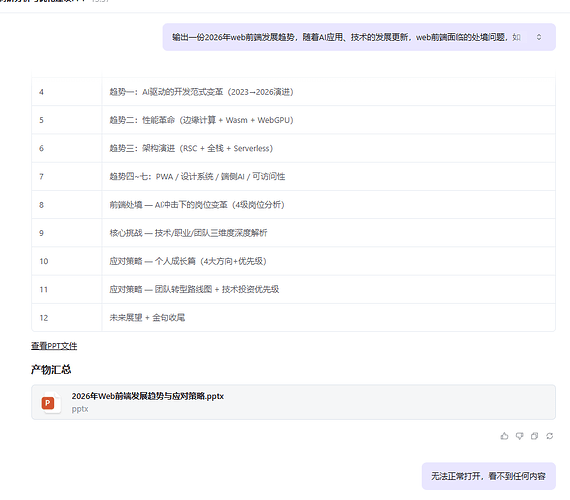Click the thumbs-down dislike icon
This screenshot has width=570, height=500.
[x=519, y=436]
